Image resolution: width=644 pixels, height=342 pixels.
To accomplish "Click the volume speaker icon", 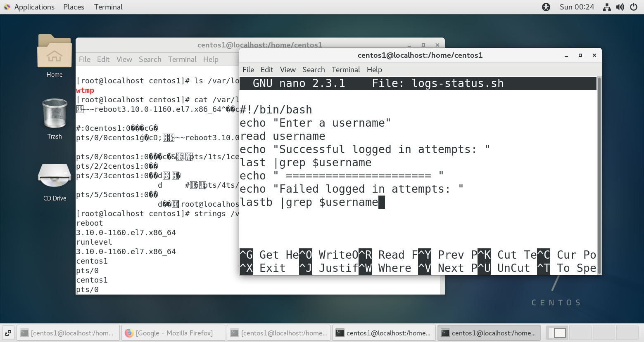I will (x=620, y=7).
